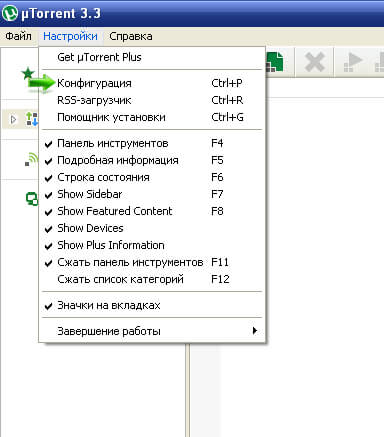The image size is (384, 437).
Task: Enable Сжать список категорий
Action: click(152, 279)
